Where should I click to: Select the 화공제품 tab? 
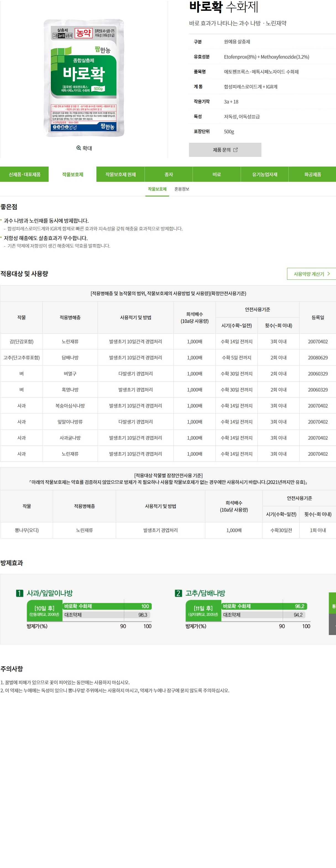(313, 174)
